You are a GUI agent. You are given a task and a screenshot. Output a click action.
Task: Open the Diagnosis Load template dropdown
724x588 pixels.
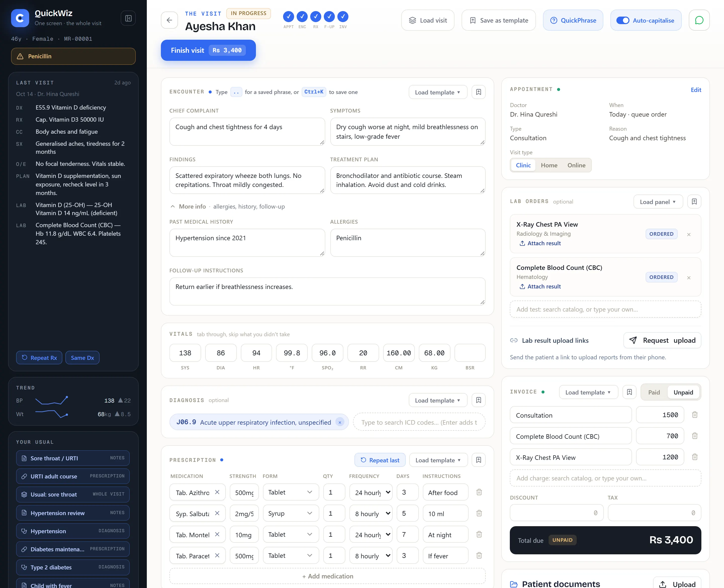point(438,400)
